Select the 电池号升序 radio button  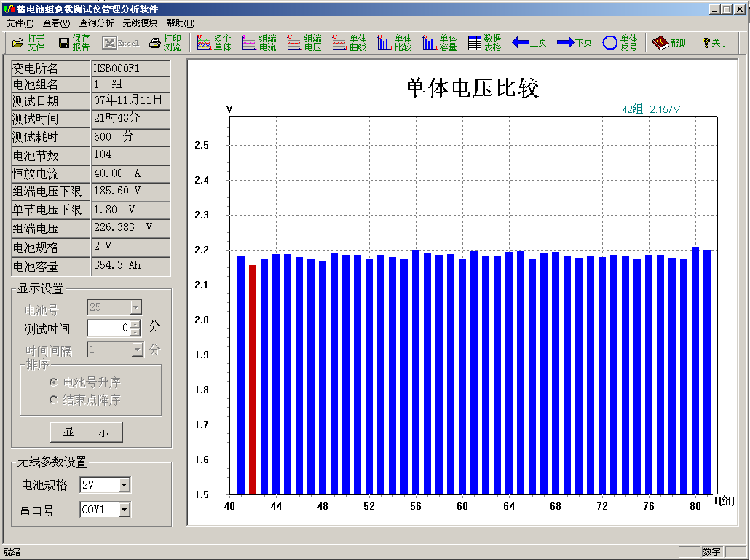click(x=53, y=382)
